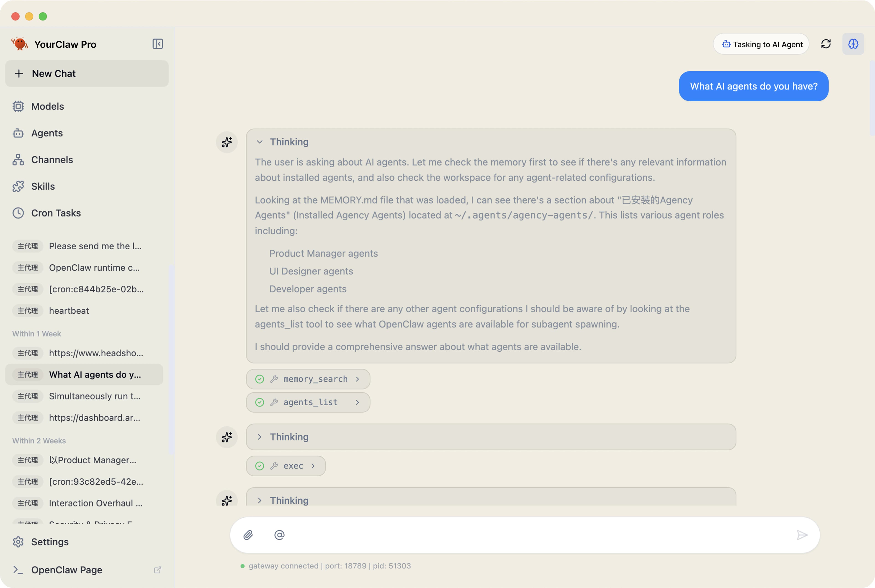The width and height of the screenshot is (875, 588).
Task: Click the sparkle assistant avatar beside Thinking
Action: 227,142
